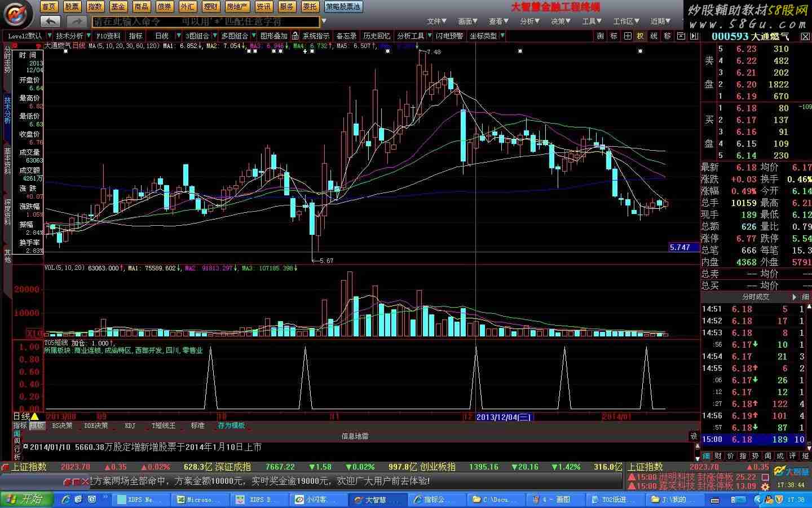This screenshot has height=508, width=812.
Task: Click the forward arrow navigation icon
Action: (x=76, y=21)
